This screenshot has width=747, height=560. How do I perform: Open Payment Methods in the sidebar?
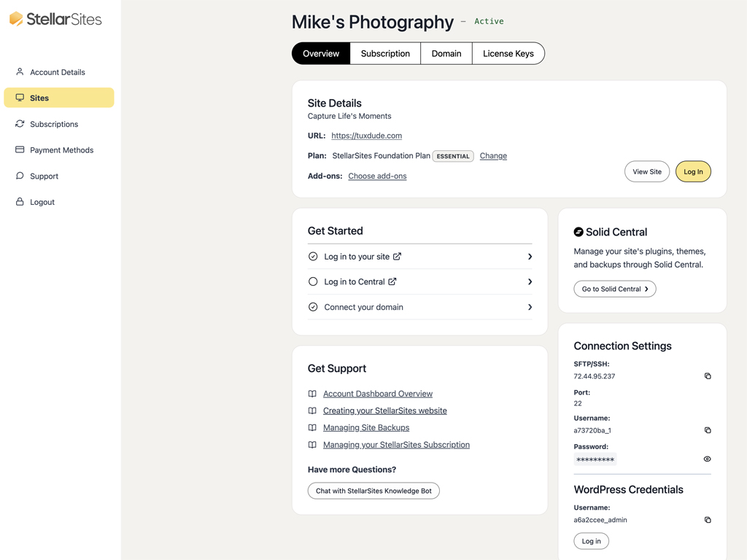pos(59,149)
